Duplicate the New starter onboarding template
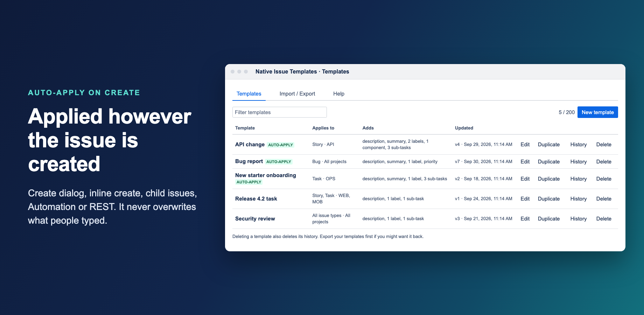 pos(549,179)
